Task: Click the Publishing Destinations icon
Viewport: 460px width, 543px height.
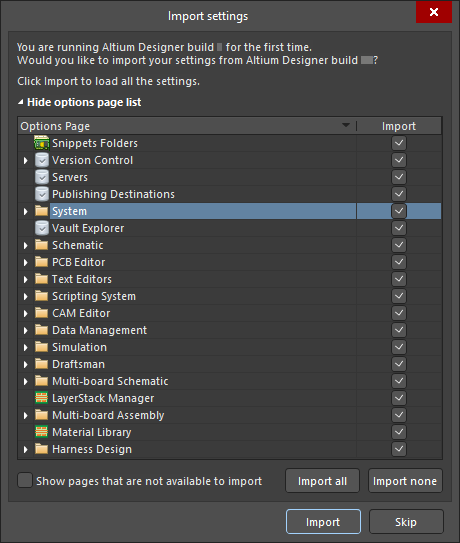Action: 42,194
